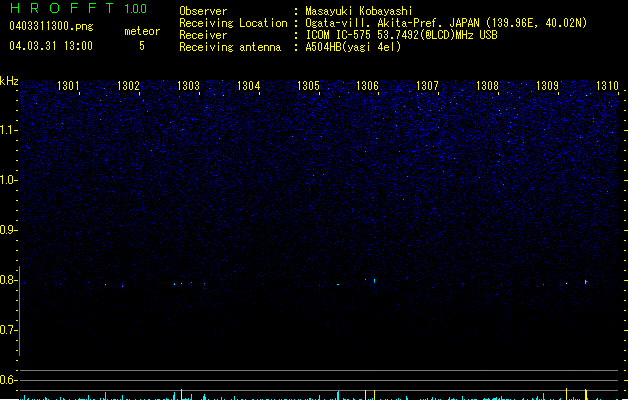Click the A504HB(yagi 4el) antenna text
This screenshot has width=629, height=400.
click(x=353, y=47)
